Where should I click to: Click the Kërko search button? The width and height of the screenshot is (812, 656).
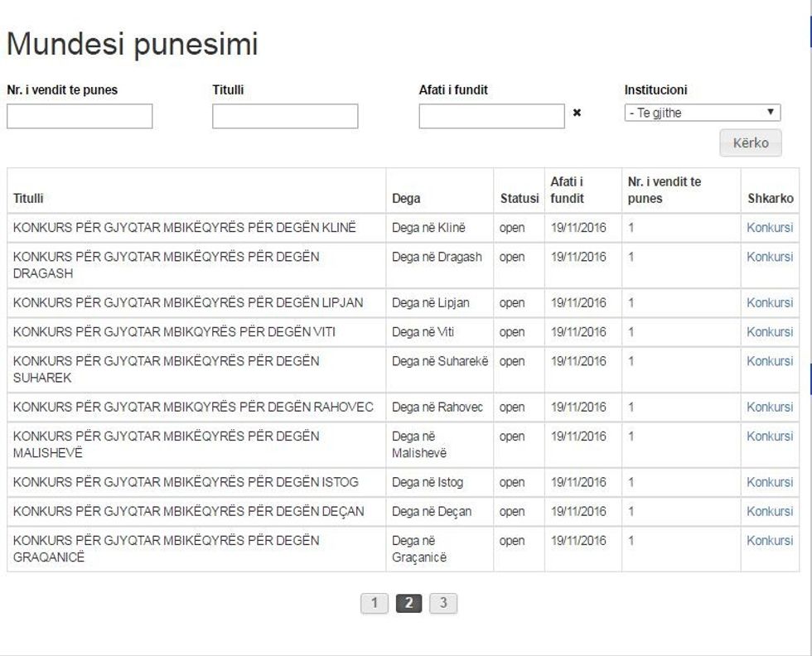(751, 143)
